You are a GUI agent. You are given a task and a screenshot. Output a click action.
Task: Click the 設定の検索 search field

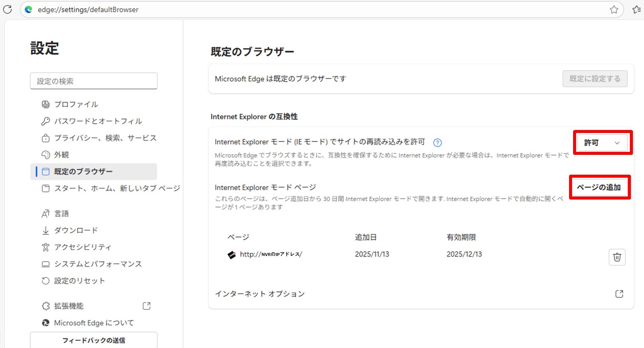(93, 81)
